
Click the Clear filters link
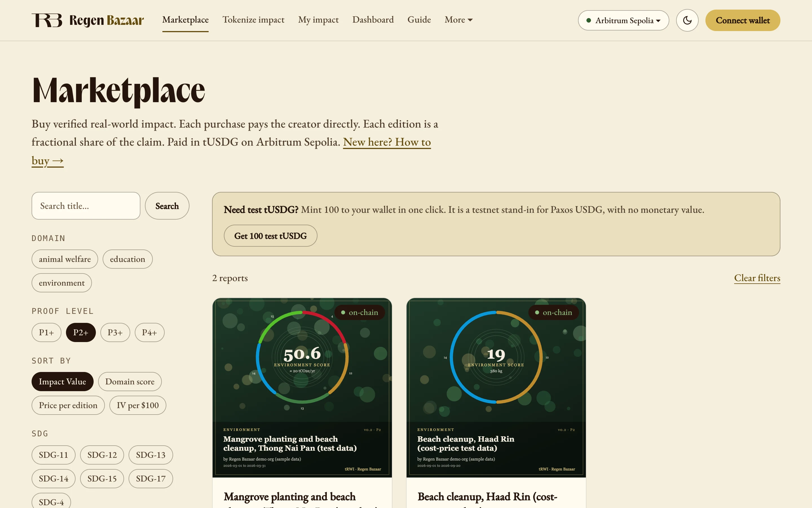coord(757,278)
